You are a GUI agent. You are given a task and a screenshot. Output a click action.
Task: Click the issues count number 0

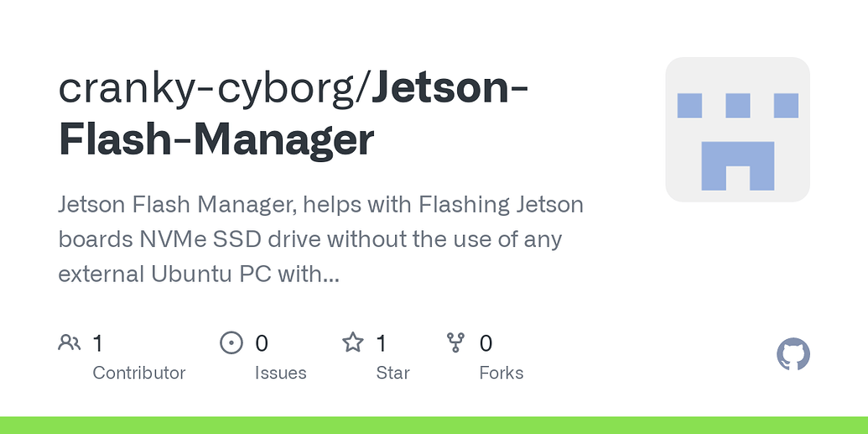coord(262,343)
